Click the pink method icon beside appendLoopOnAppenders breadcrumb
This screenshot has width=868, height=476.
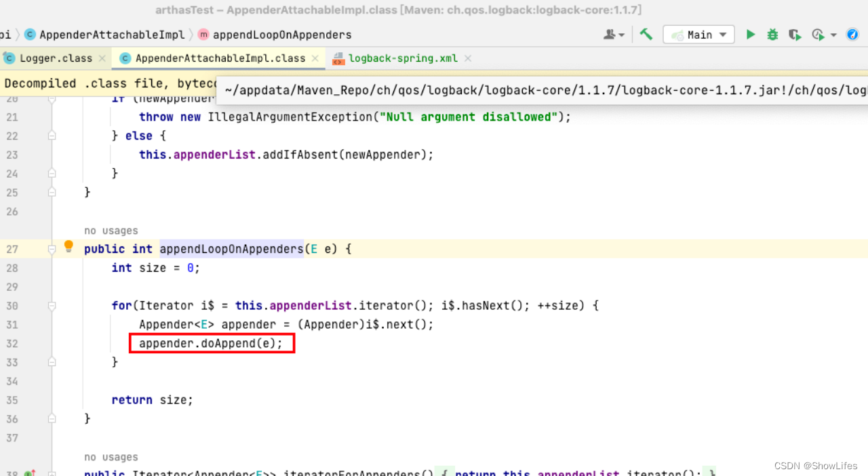[x=202, y=34]
